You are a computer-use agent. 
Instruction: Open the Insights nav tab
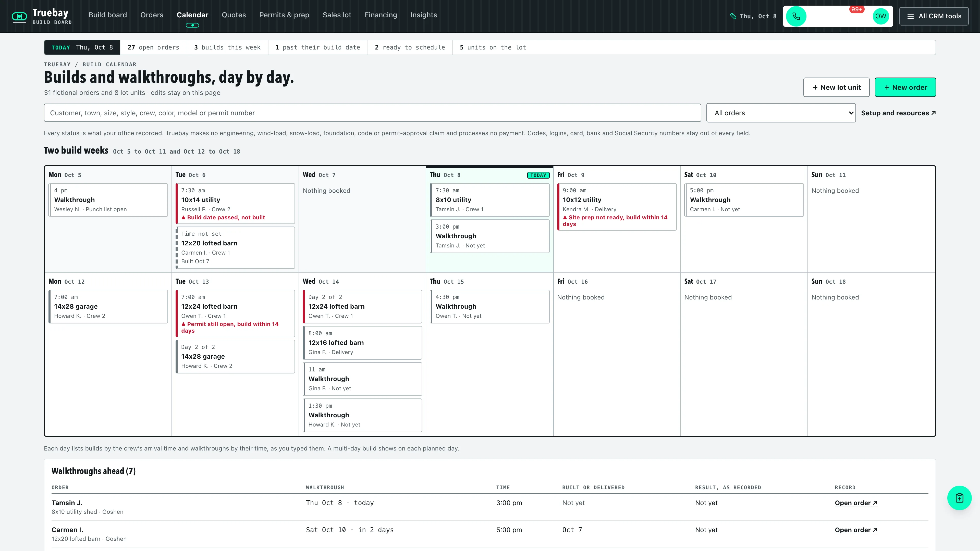[x=423, y=15]
